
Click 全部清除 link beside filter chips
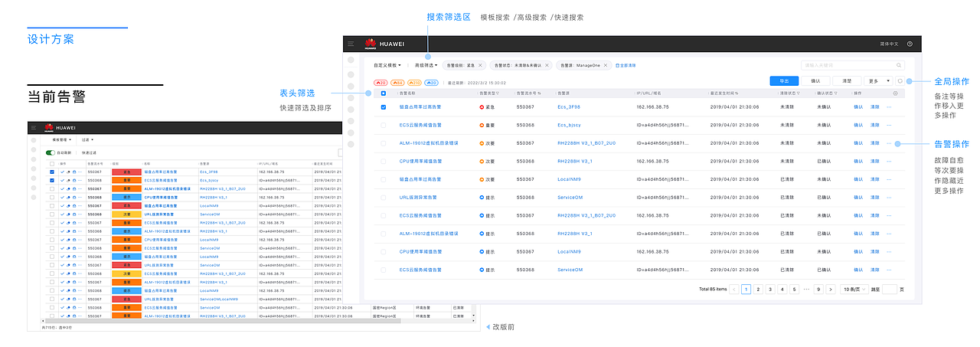pyautogui.click(x=626, y=65)
